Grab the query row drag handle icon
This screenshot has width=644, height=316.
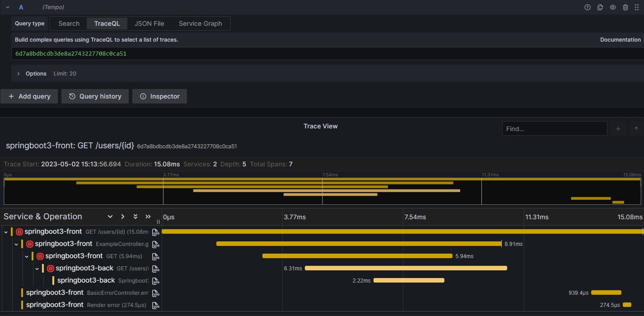click(637, 7)
